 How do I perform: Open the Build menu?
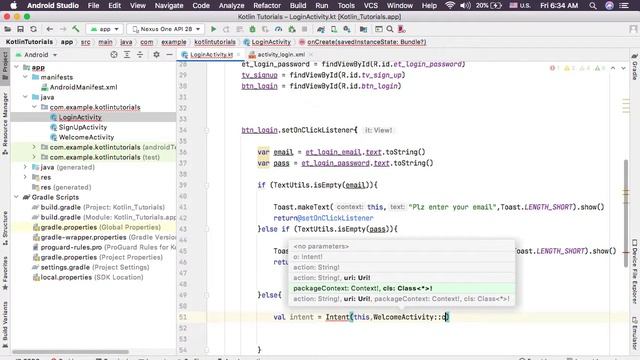(x=298, y=6)
